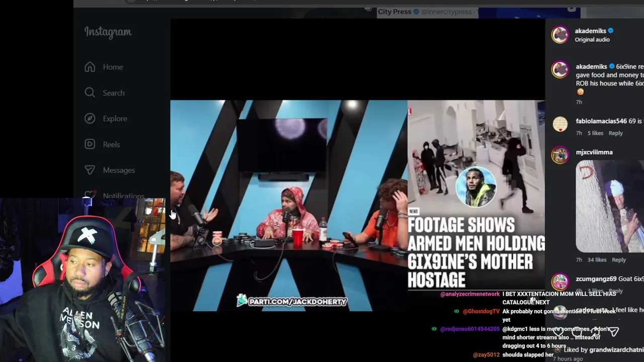Reply to mjxcviiimma comment

click(619, 260)
